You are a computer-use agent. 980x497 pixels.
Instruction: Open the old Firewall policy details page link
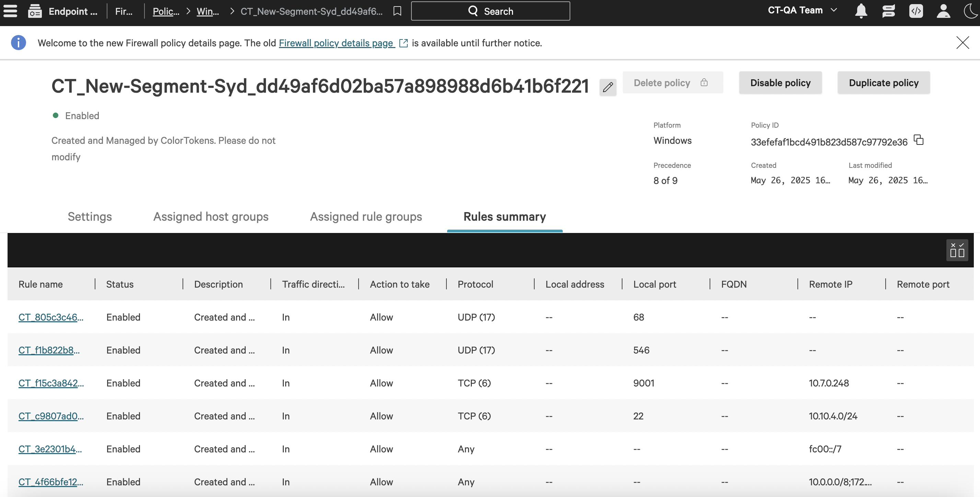pos(337,43)
